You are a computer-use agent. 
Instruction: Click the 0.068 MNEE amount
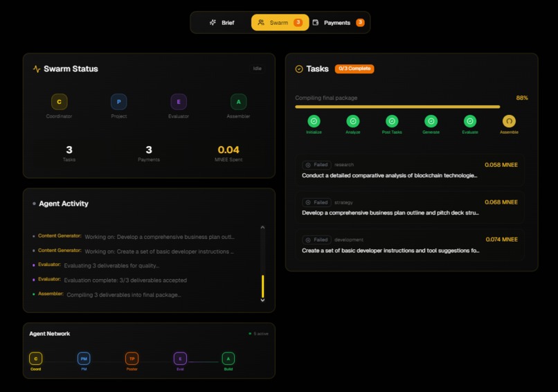501,202
